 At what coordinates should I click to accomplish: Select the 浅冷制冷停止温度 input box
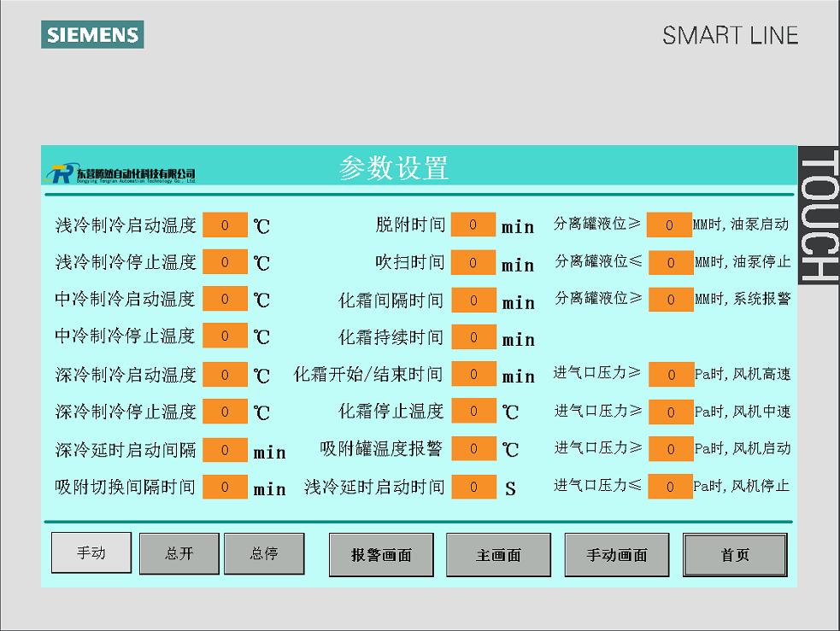[225, 262]
